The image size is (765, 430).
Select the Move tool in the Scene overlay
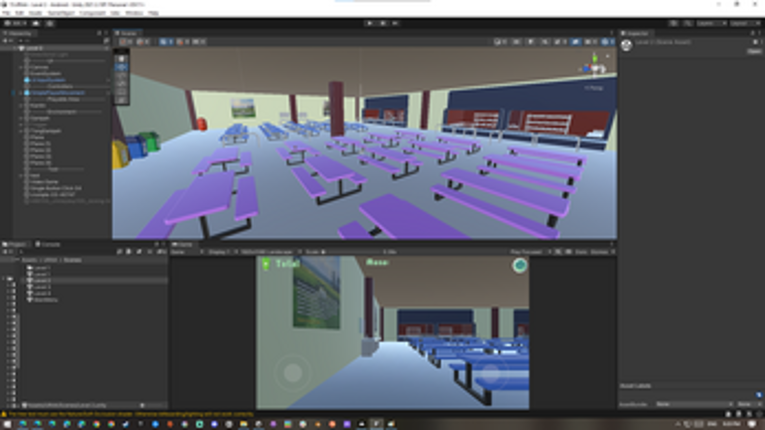pyautogui.click(x=121, y=67)
